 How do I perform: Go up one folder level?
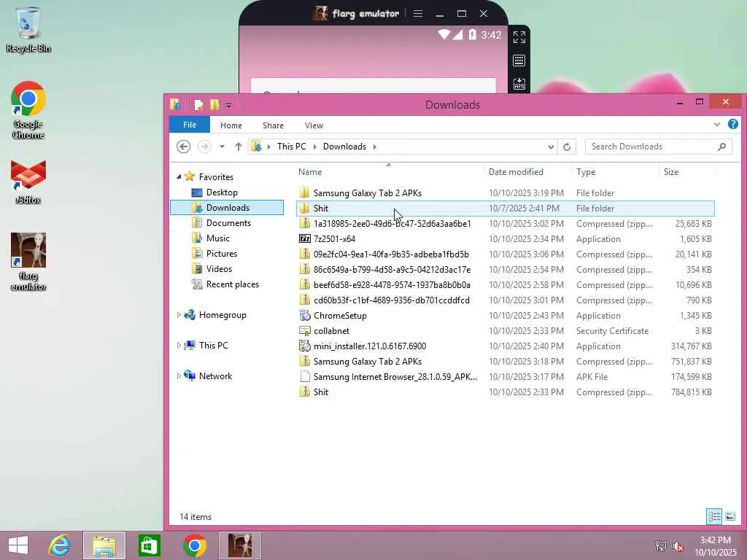239,147
